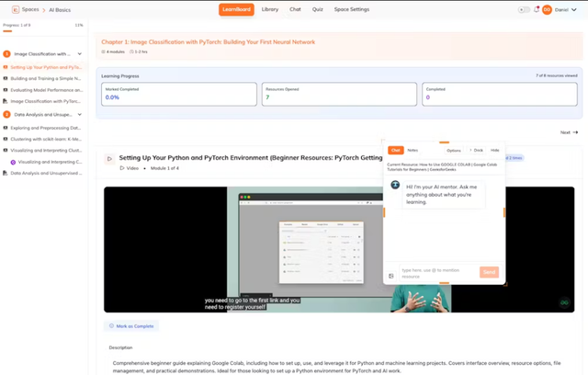The width and height of the screenshot is (588, 375).
Task: Click the sidebar progress bar
Action: (43, 31)
